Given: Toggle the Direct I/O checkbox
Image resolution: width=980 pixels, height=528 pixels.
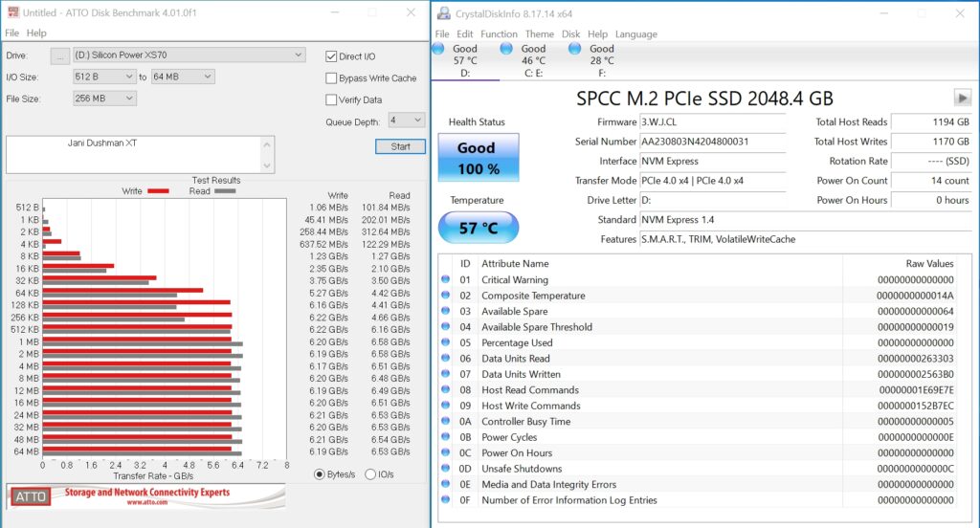Looking at the screenshot, I should coord(331,56).
